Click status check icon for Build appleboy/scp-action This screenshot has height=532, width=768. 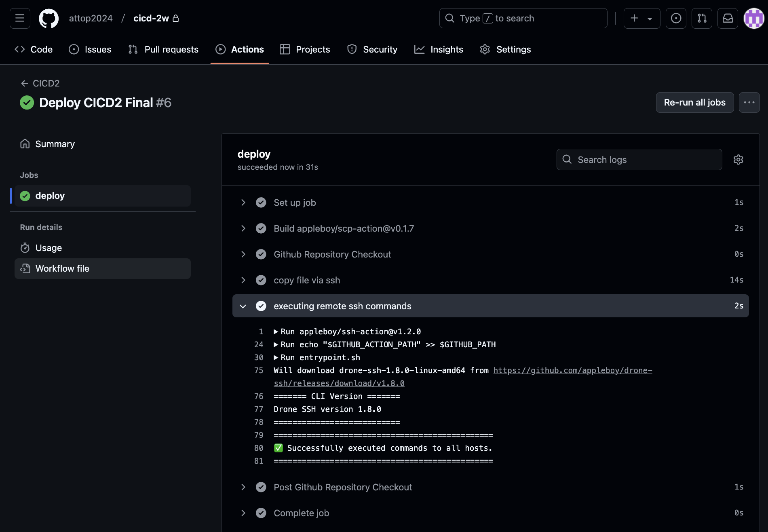click(261, 228)
